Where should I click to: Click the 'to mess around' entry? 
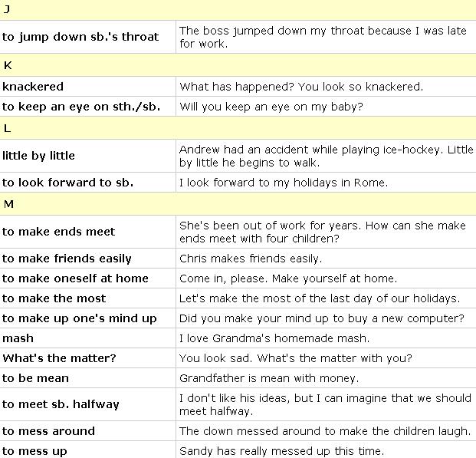click(x=48, y=431)
